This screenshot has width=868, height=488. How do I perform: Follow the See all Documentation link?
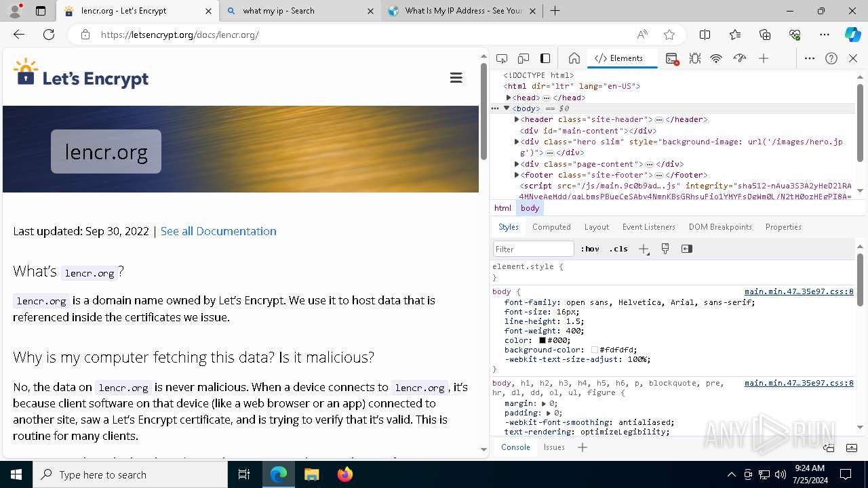click(x=218, y=231)
